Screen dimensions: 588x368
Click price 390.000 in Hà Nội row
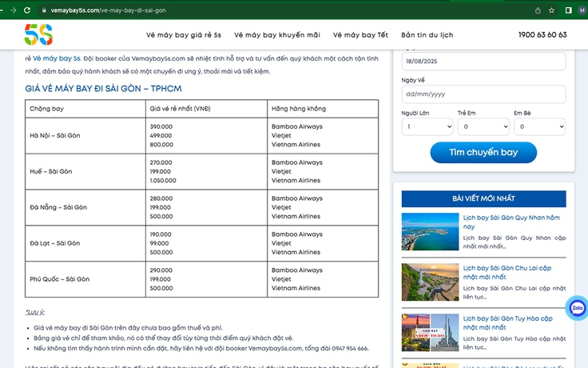click(161, 126)
